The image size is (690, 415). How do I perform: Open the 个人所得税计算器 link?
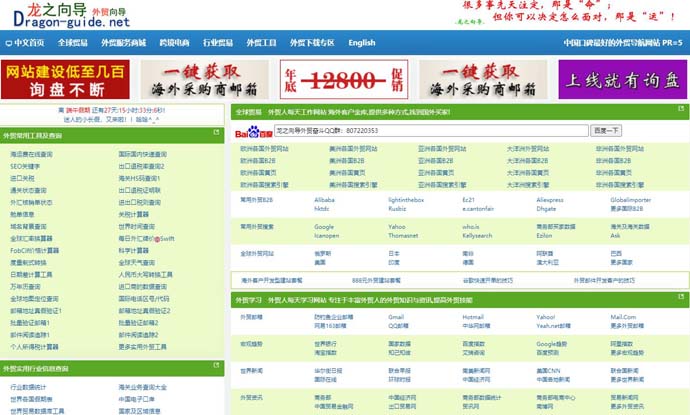pyautogui.click(x=34, y=347)
